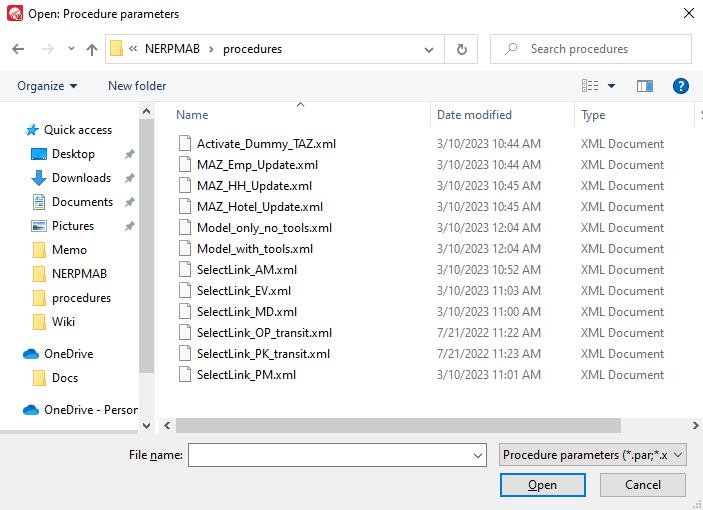This screenshot has height=510, width=703.
Task: Close the Open Procedure parameters dialog
Action: click(689, 13)
